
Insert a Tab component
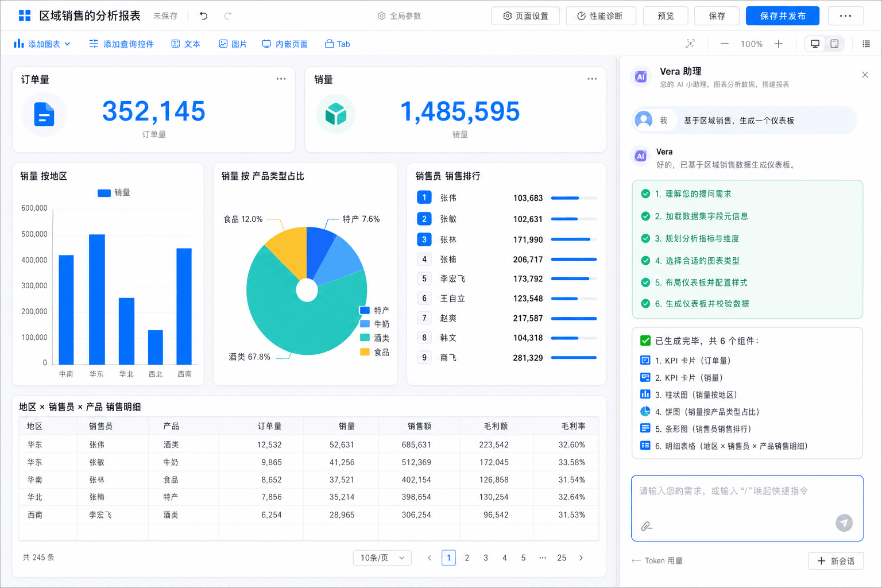[337, 44]
